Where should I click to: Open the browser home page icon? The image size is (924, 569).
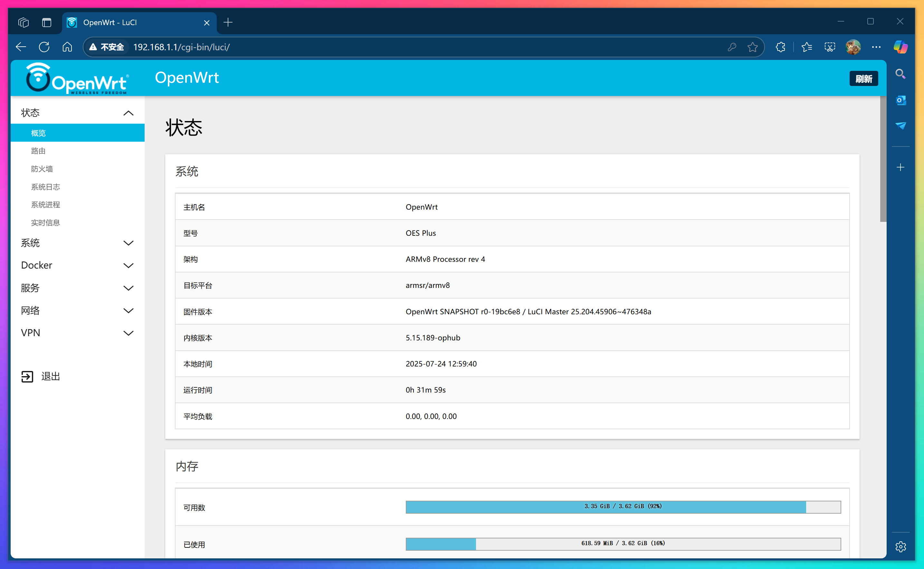67,47
